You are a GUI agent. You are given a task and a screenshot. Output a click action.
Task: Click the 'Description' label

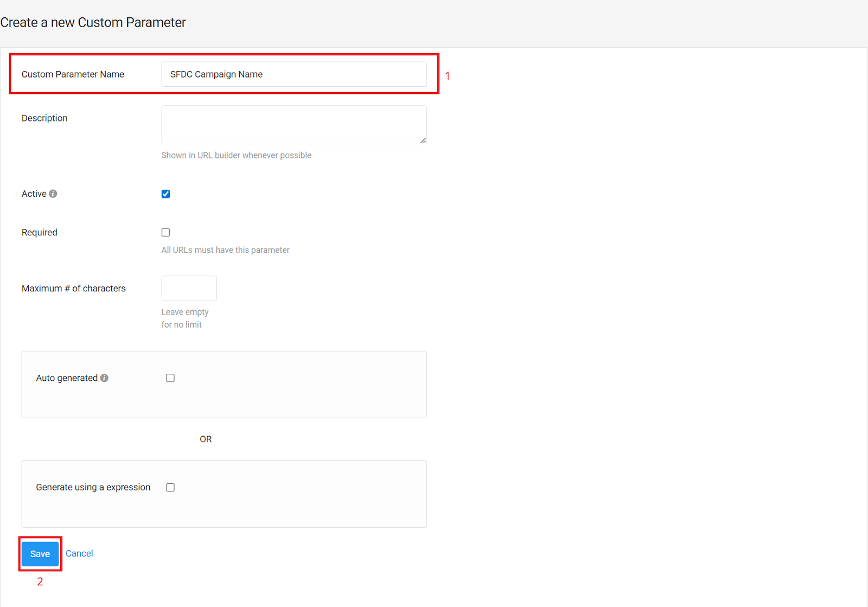[44, 118]
